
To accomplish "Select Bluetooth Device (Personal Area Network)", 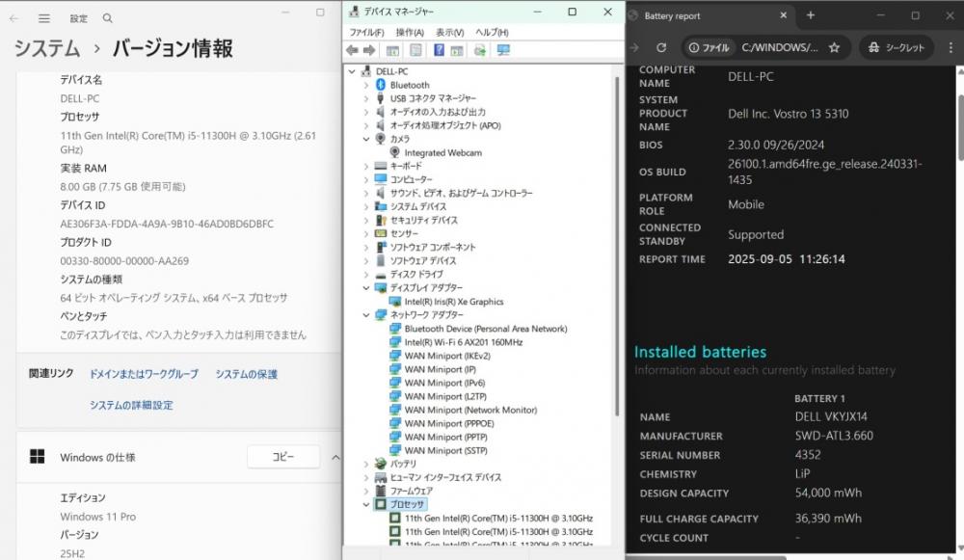I will (486, 329).
